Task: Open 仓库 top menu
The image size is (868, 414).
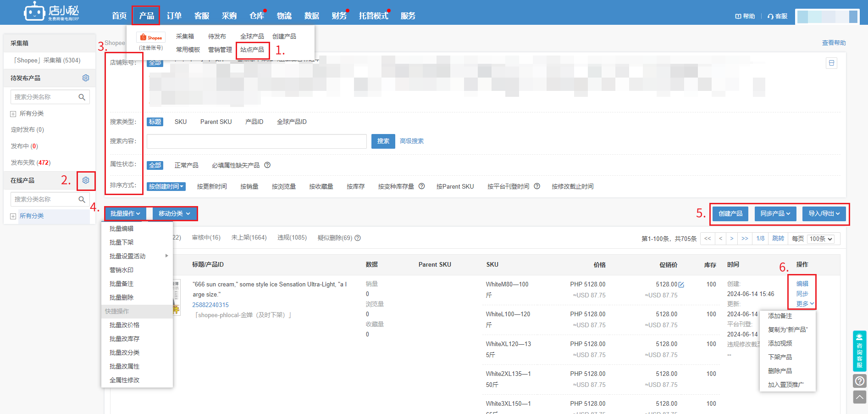Action: [256, 16]
